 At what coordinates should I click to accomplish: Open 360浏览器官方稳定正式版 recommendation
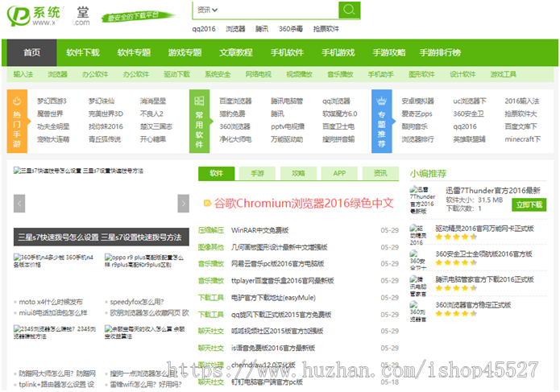click(473, 305)
